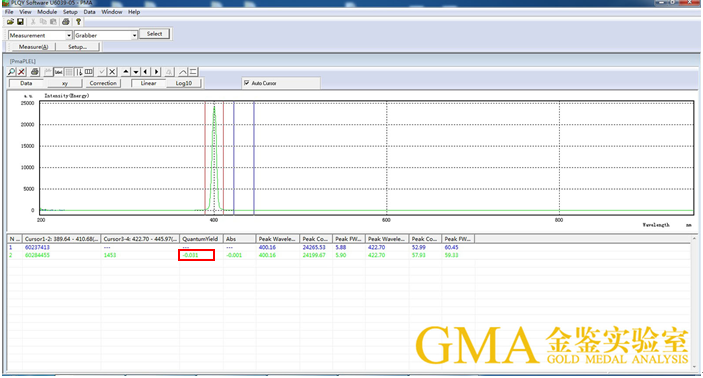Image resolution: width=703 pixels, height=378 pixels.
Task: Click the checkmark accept icon
Action: click(x=102, y=72)
